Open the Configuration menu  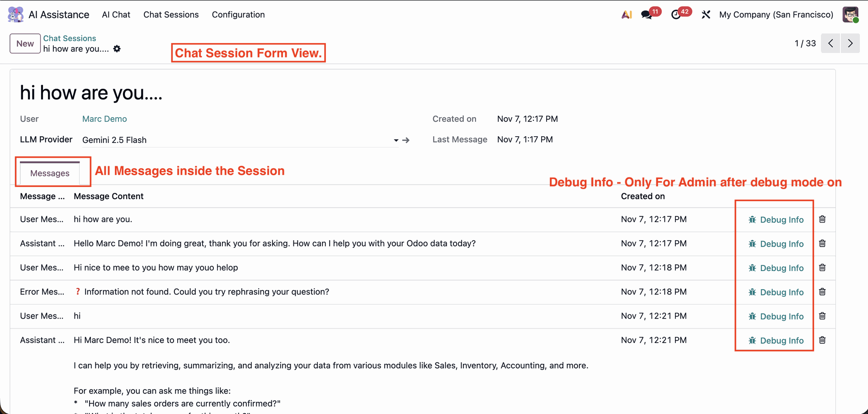238,14
